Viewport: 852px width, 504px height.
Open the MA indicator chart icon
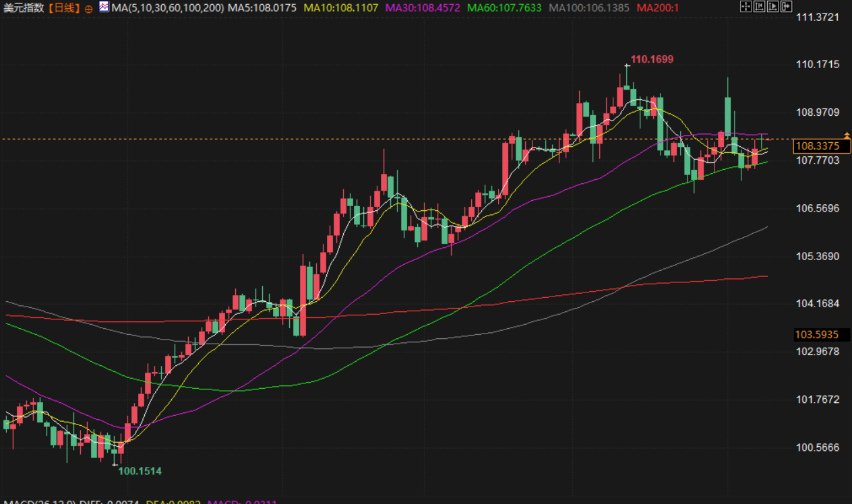[x=103, y=7]
